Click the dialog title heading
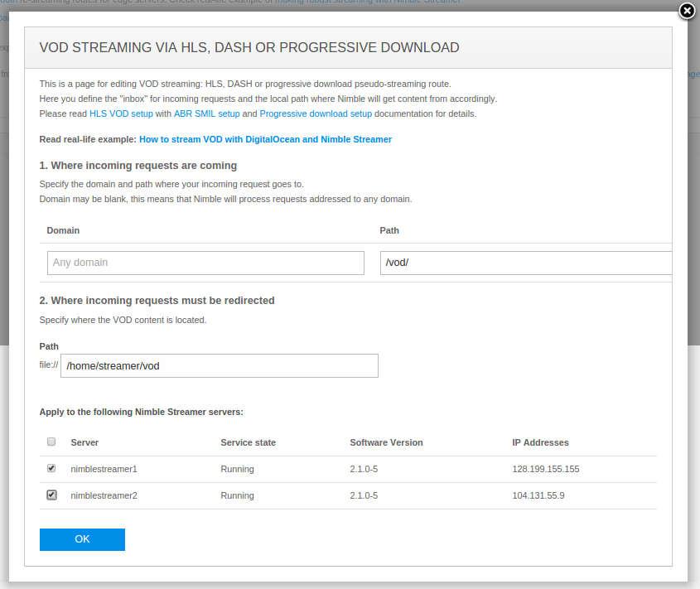This screenshot has width=700, height=589. [249, 47]
